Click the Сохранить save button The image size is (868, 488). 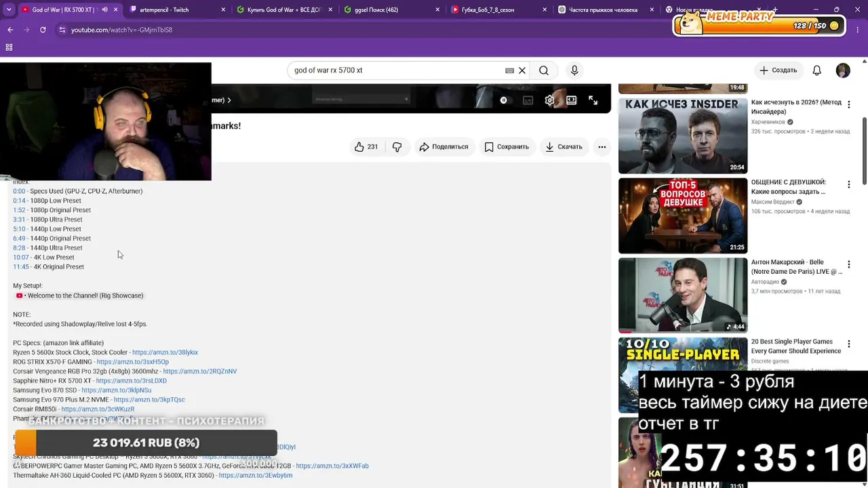tap(507, 146)
